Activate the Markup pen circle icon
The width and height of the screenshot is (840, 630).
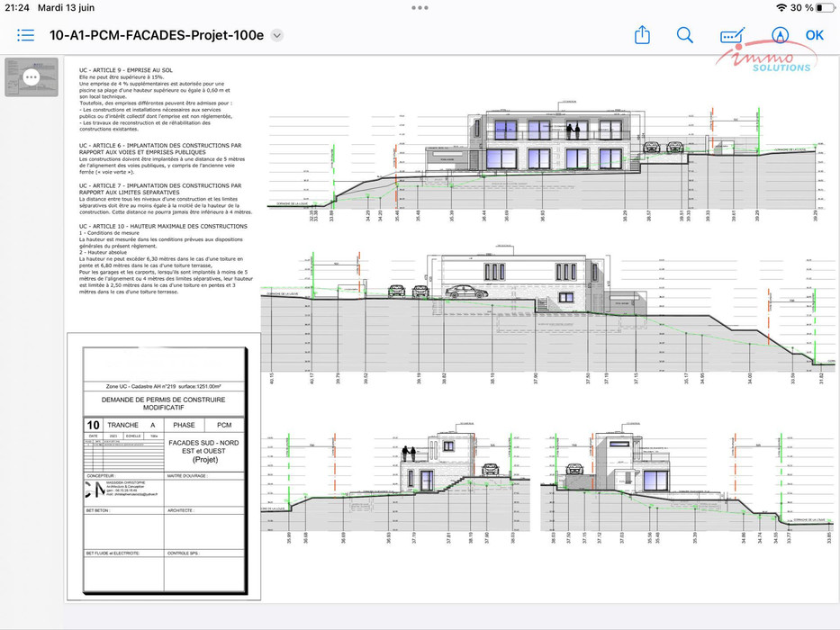tap(780, 35)
